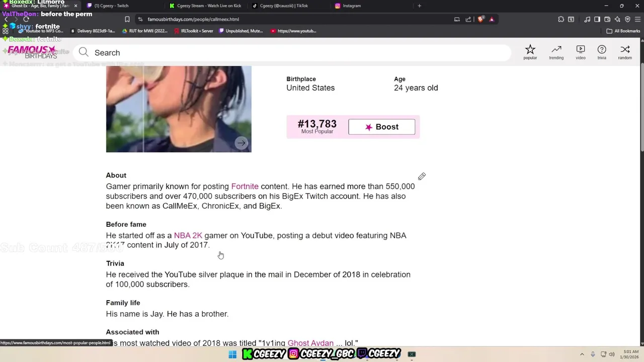Click the Brave VPN shield icon
Screen dimensions: 644x362
[627, 19]
